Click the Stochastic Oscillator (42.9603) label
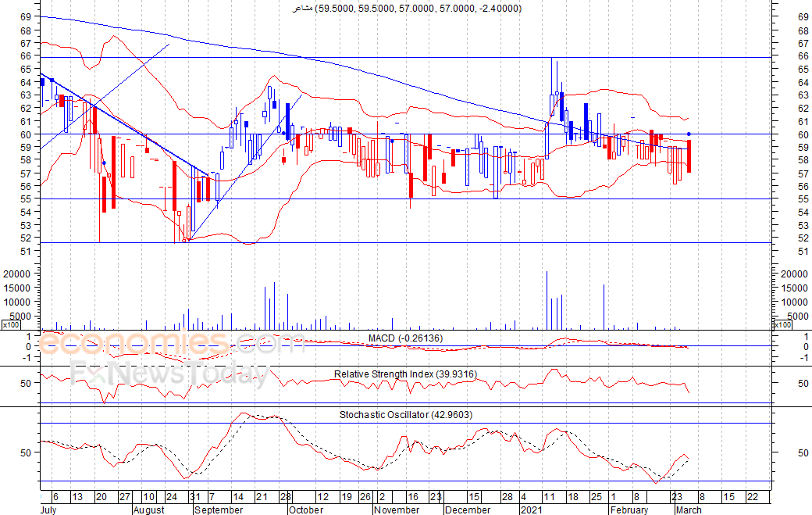812x515 pixels. (406, 414)
